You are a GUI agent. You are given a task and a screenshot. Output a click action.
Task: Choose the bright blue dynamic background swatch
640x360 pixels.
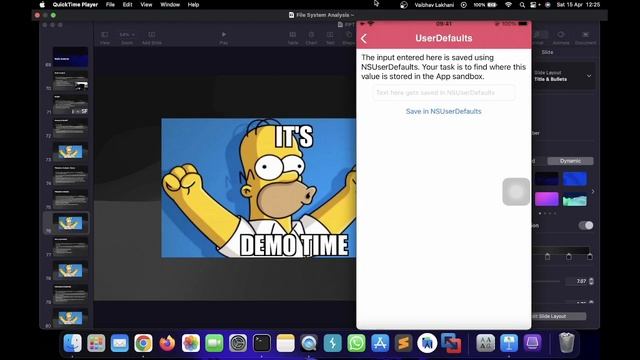click(x=575, y=179)
